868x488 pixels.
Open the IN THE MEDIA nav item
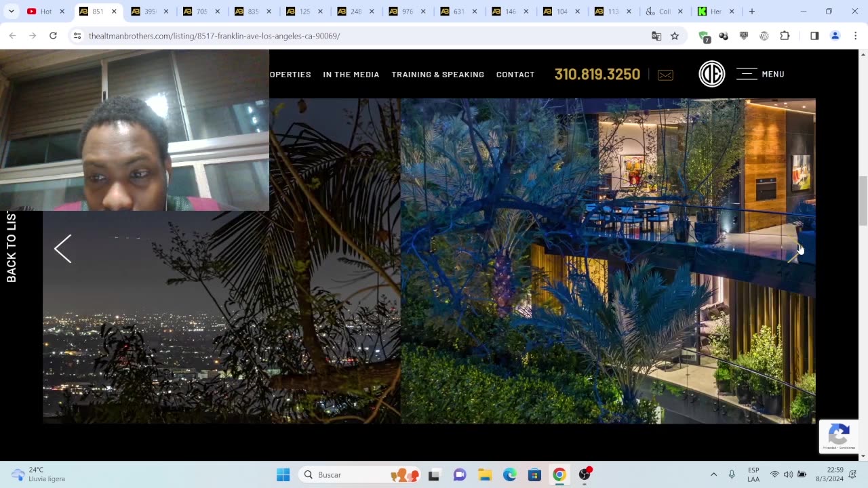pos(351,75)
